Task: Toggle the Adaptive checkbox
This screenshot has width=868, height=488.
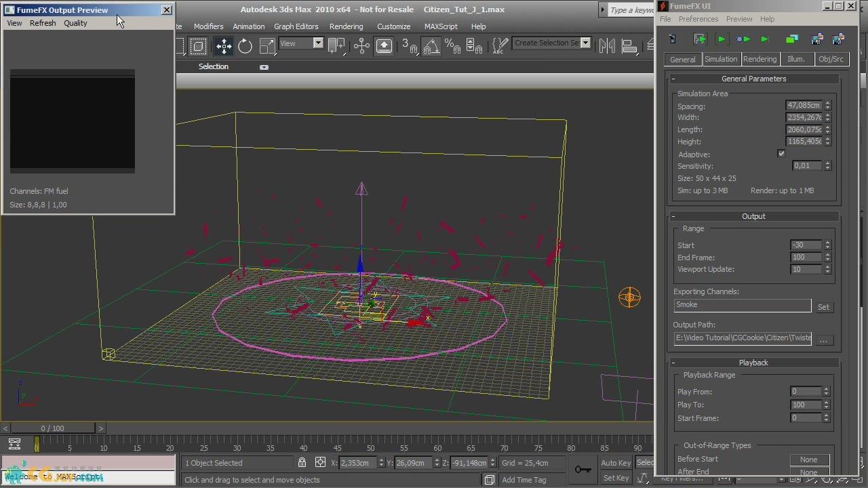Action: tap(781, 154)
